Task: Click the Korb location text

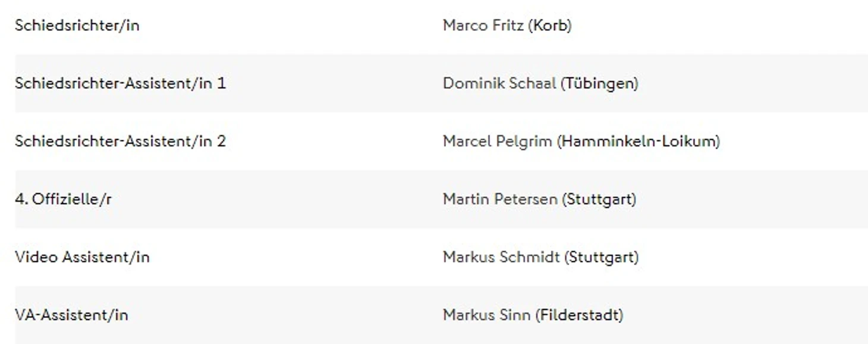Action: point(549,26)
